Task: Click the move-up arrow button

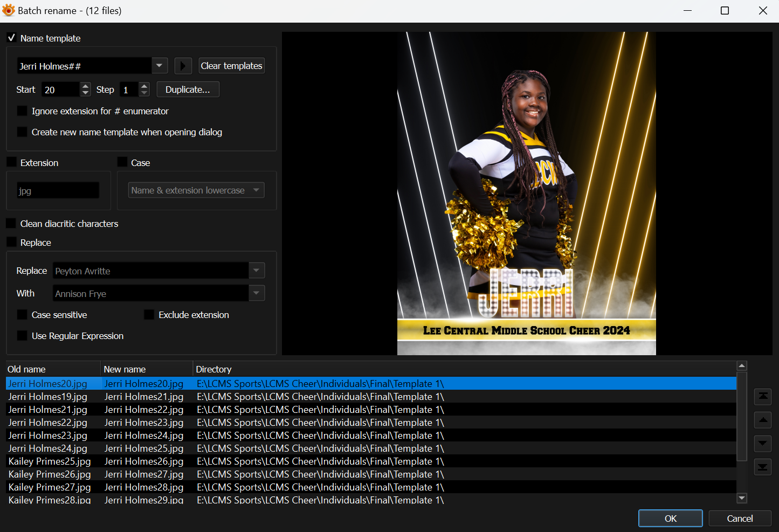Action: (x=763, y=420)
